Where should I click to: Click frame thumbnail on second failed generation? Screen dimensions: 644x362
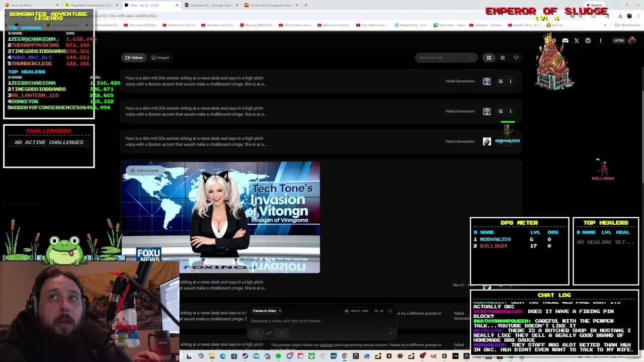click(487, 111)
